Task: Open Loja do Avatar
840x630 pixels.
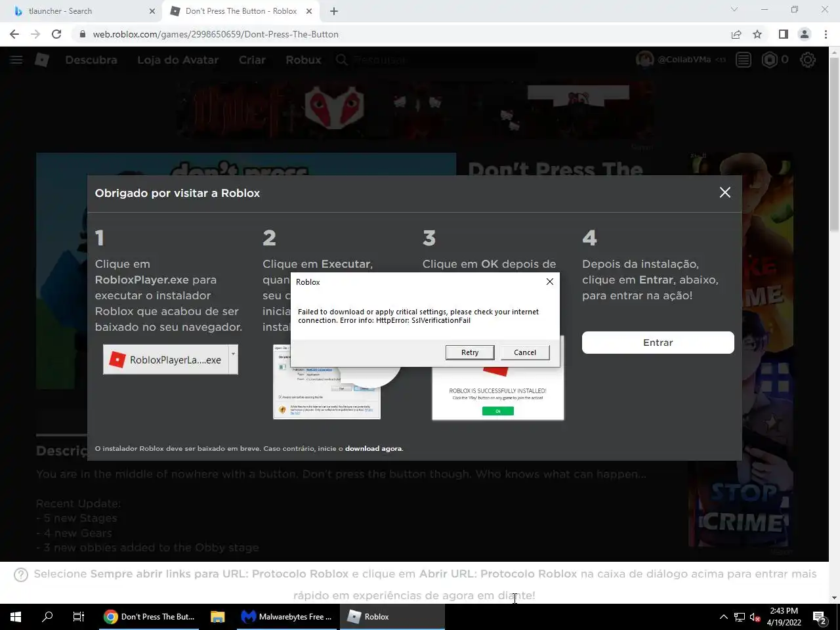Action: click(x=178, y=60)
